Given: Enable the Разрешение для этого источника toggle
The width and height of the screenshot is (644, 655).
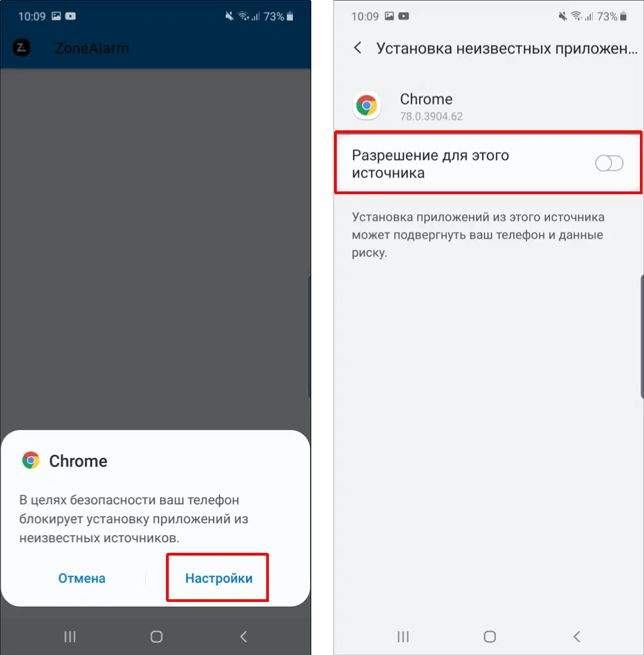Looking at the screenshot, I should pyautogui.click(x=609, y=163).
